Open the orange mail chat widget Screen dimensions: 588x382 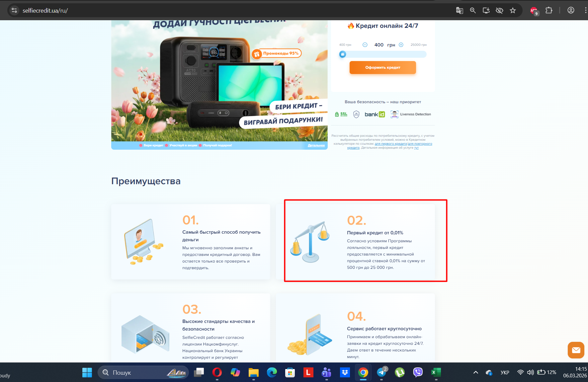576,350
